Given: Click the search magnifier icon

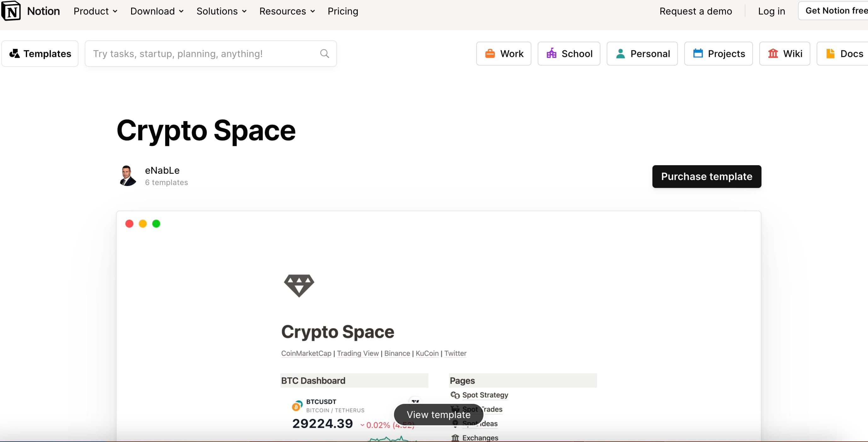Looking at the screenshot, I should (324, 53).
